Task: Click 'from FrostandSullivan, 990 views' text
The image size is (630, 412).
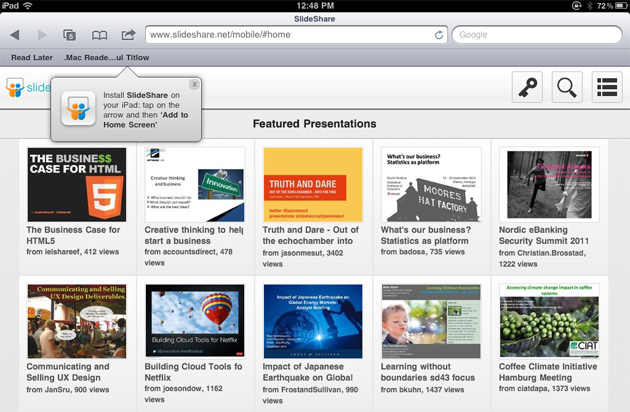Action: (x=310, y=395)
